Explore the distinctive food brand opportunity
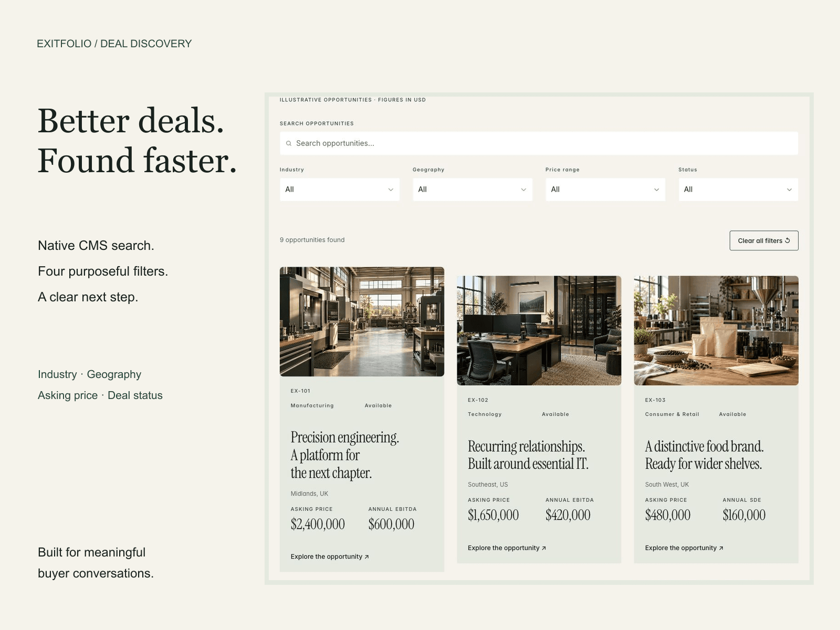Screen dimensions: 840x630 point(684,548)
